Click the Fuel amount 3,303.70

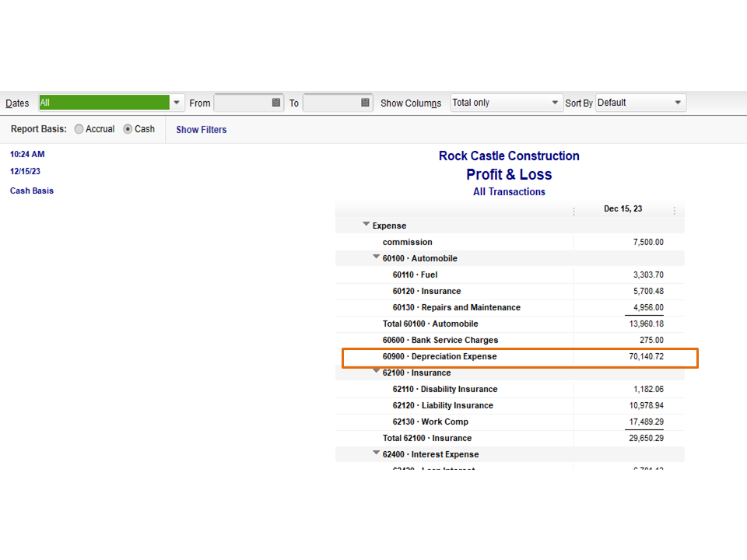click(648, 275)
